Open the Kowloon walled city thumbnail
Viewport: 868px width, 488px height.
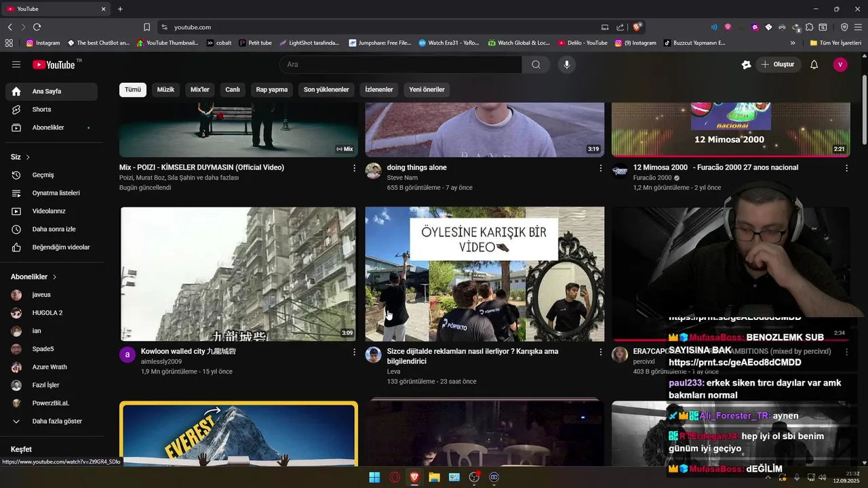(x=238, y=274)
